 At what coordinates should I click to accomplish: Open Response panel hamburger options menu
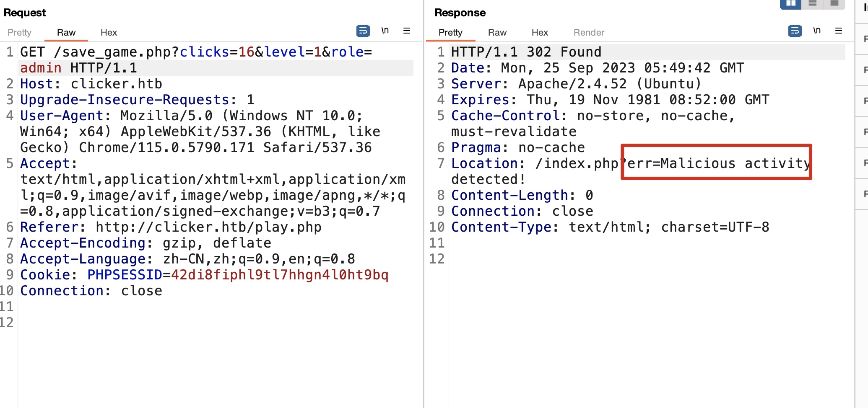[839, 31]
